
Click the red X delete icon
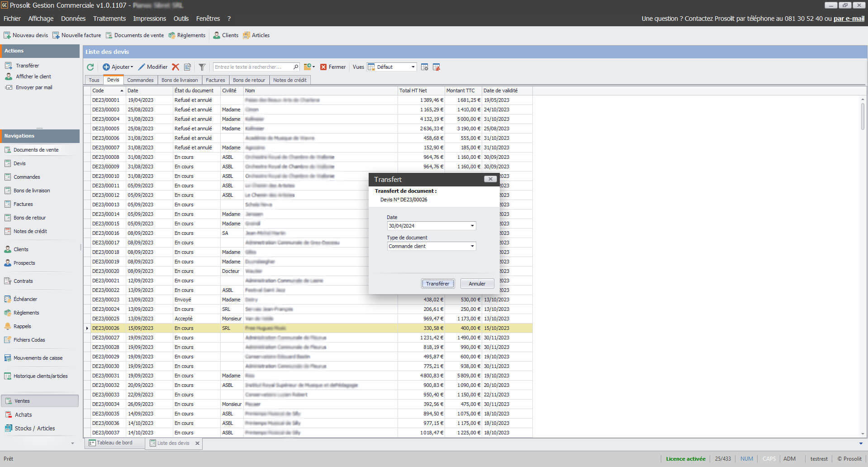[x=175, y=67]
